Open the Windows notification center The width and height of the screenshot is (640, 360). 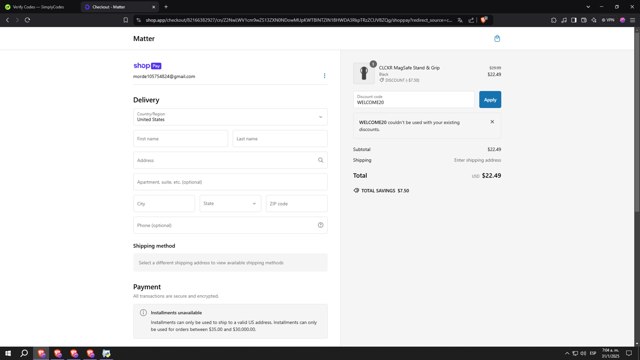pyautogui.click(x=629, y=353)
